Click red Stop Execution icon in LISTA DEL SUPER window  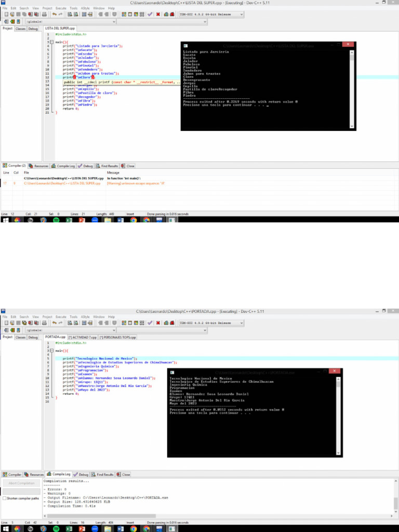click(x=158, y=14)
